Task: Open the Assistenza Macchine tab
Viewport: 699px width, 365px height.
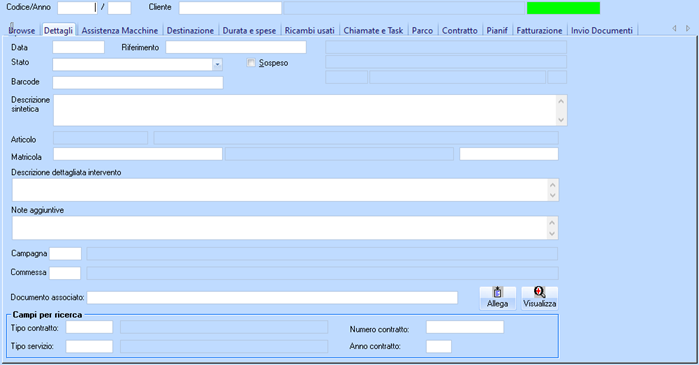Action: (119, 30)
